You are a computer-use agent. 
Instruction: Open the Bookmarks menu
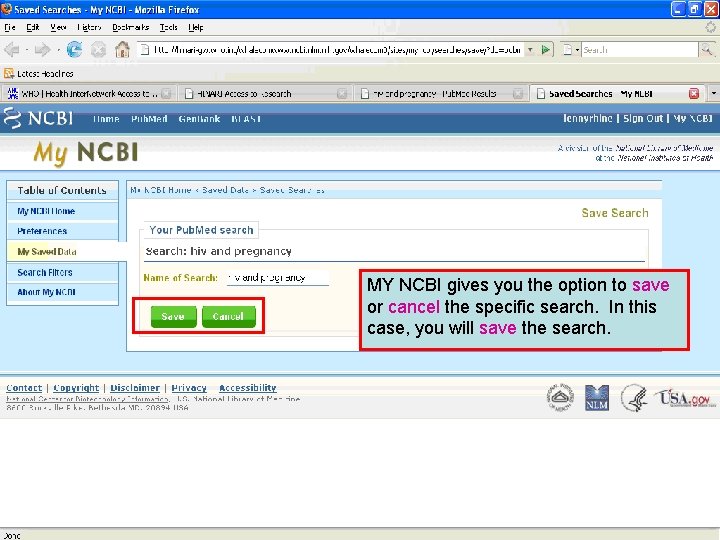click(x=130, y=28)
